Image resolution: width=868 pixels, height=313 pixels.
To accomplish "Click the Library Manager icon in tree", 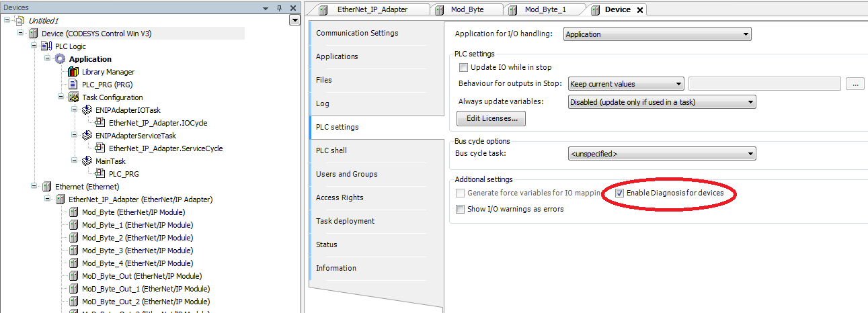I will coord(73,72).
